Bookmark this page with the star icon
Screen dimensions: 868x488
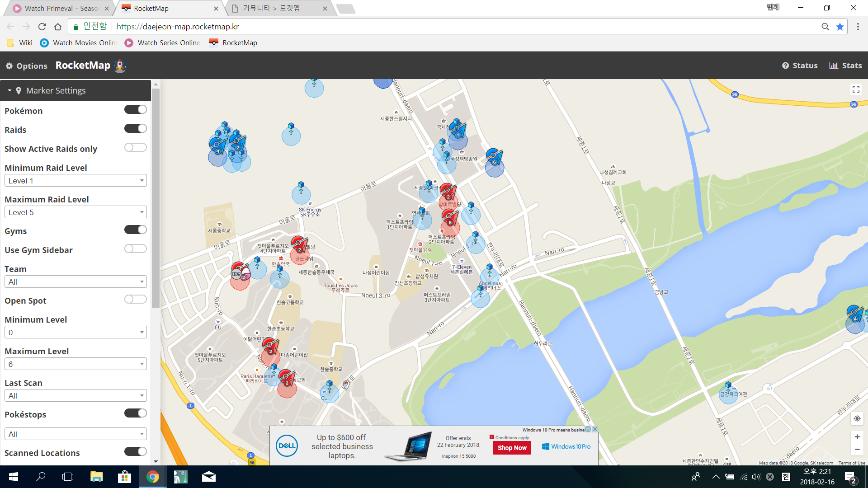840,27
